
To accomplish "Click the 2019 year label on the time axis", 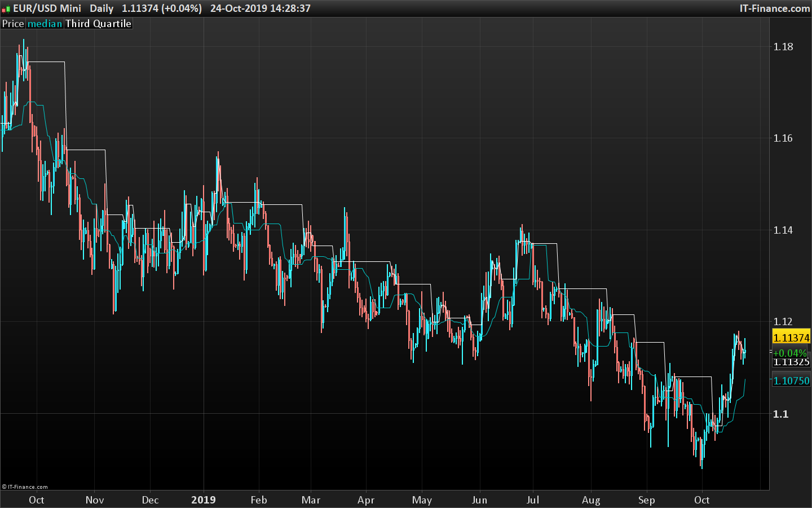I will pyautogui.click(x=204, y=500).
